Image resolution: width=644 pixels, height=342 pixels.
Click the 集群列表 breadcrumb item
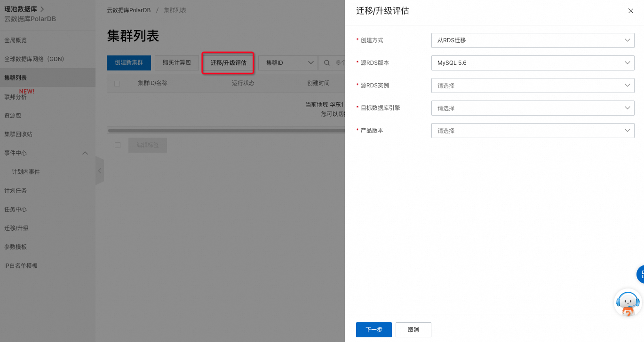(x=175, y=10)
